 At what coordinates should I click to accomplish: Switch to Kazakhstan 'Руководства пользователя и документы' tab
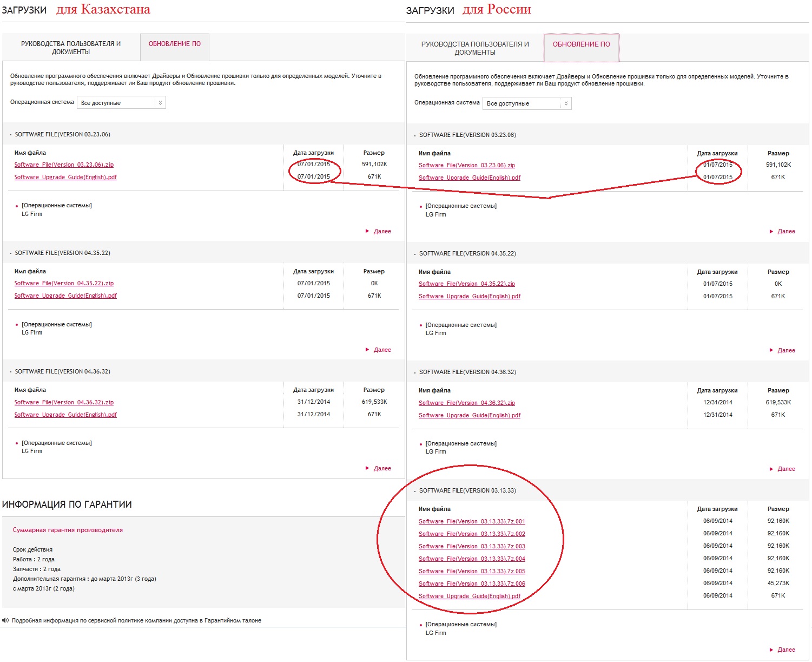tap(71, 48)
